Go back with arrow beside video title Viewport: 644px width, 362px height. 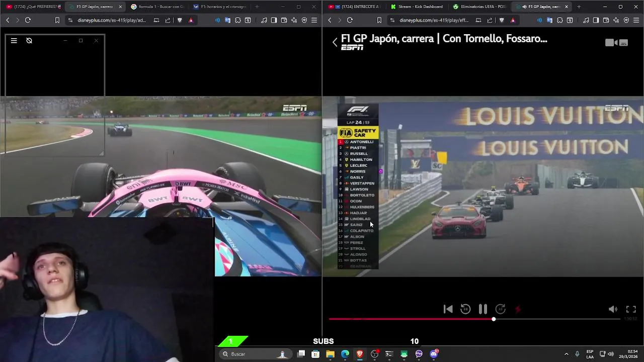tap(335, 43)
